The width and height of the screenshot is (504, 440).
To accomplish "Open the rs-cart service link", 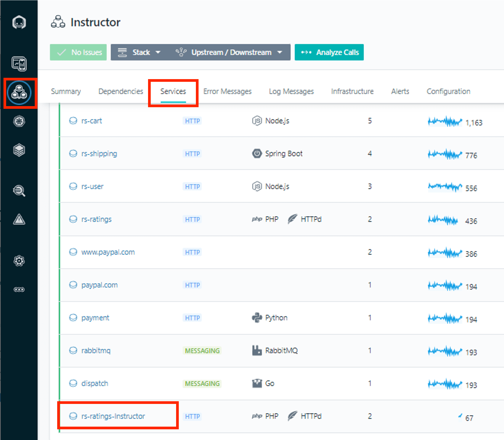I will (x=92, y=121).
